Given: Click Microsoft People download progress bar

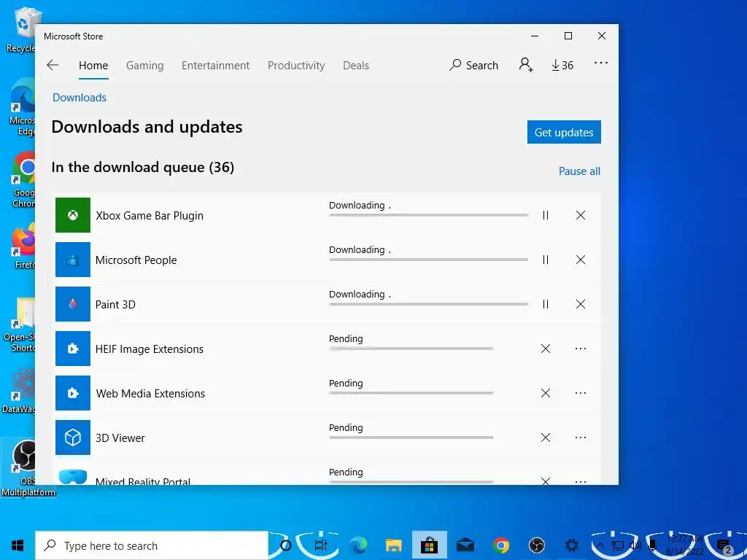Looking at the screenshot, I should 428,260.
